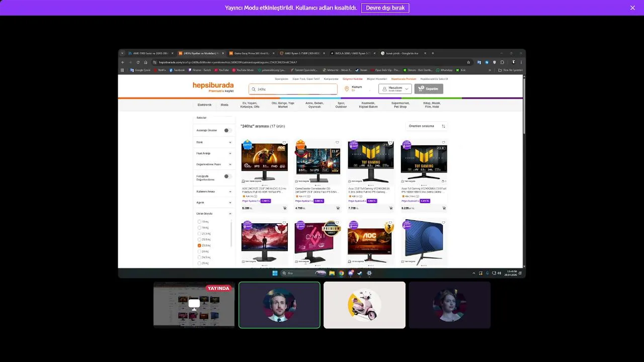Collapse the 'Ekran Boyutu' filter

pyautogui.click(x=230, y=214)
